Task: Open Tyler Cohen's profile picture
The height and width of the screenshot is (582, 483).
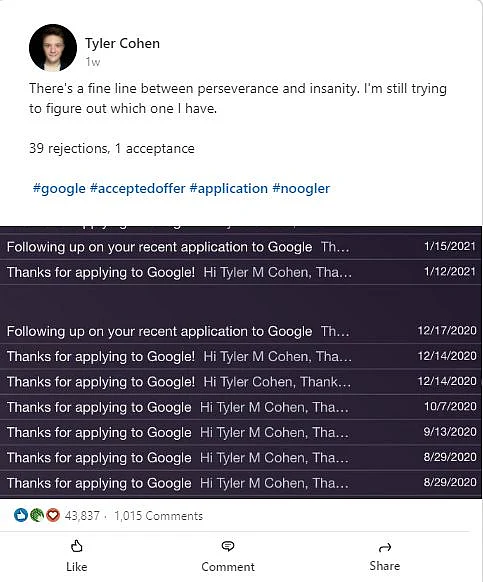Action: (53, 48)
